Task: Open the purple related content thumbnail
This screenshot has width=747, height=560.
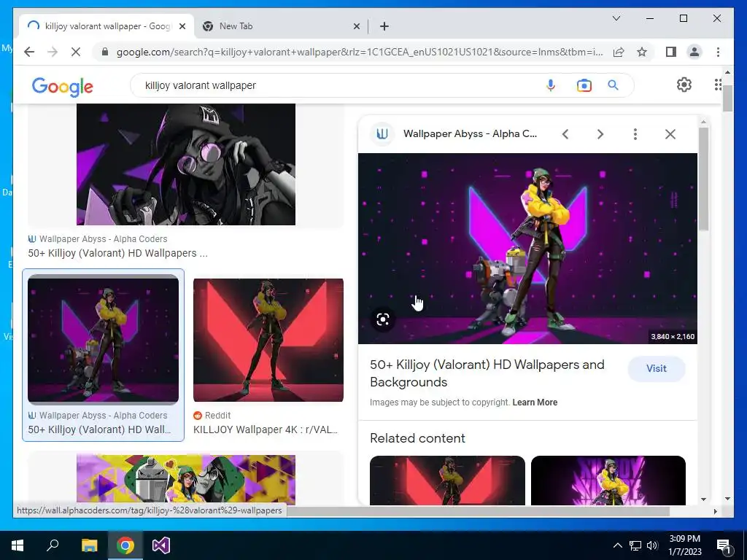Action: (608, 480)
